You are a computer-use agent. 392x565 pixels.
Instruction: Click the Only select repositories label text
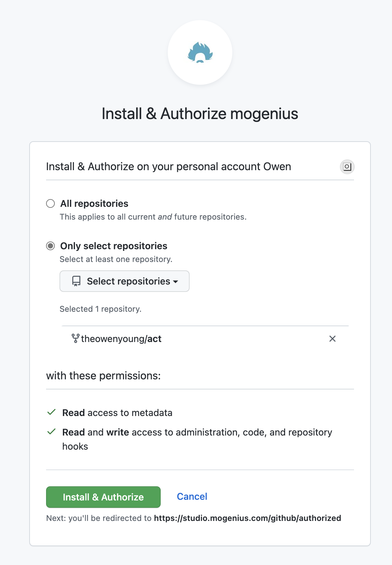(114, 246)
